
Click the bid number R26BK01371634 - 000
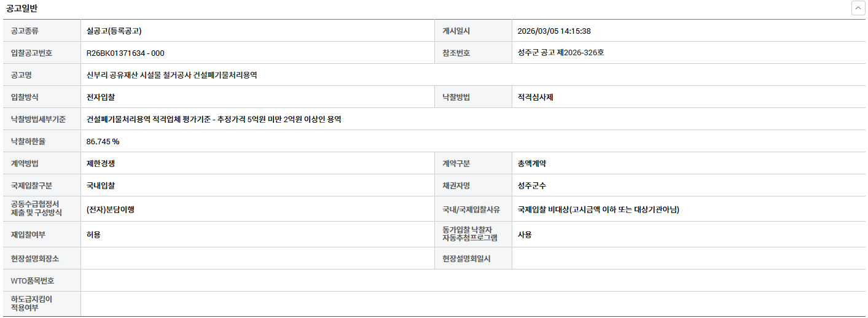(x=125, y=53)
